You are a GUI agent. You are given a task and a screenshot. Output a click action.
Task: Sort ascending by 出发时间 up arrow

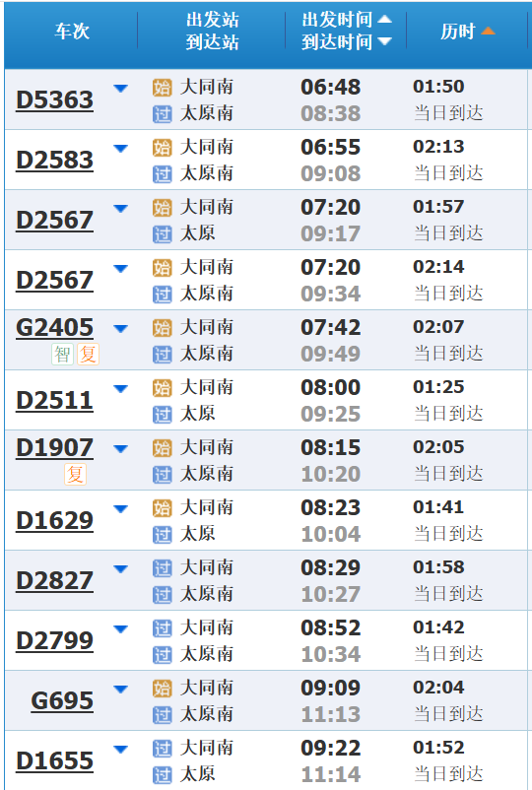[x=384, y=19]
